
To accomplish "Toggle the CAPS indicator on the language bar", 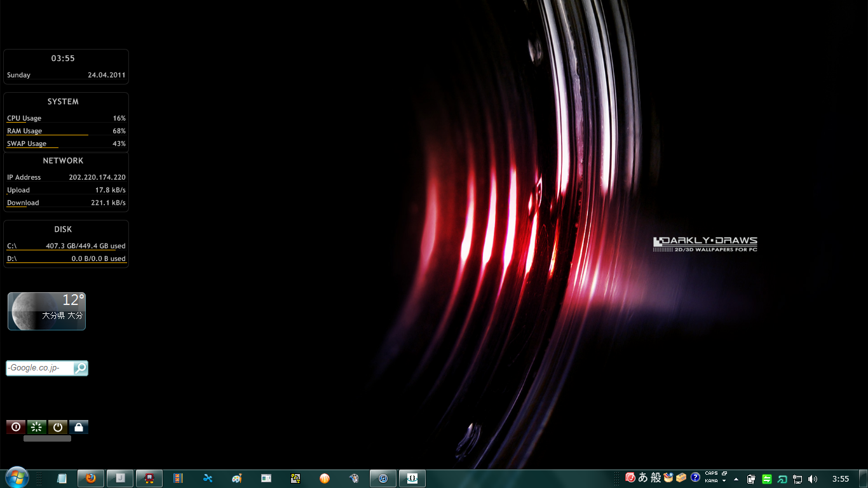I will 711,473.
